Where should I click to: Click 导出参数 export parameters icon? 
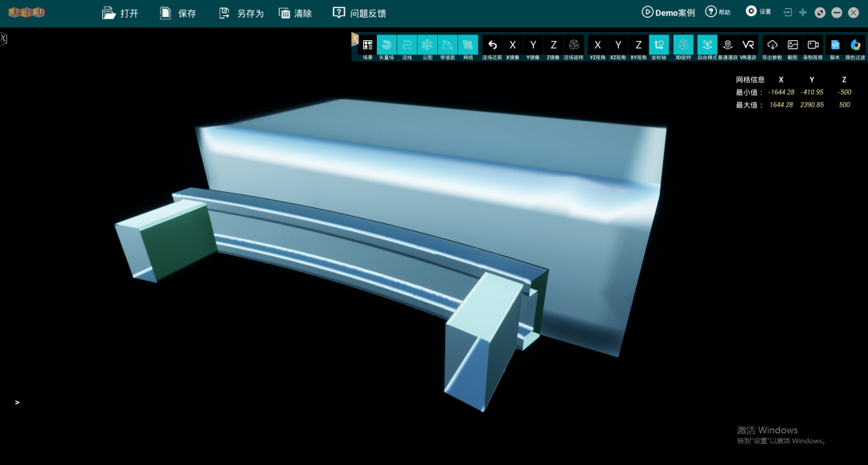pos(772,48)
